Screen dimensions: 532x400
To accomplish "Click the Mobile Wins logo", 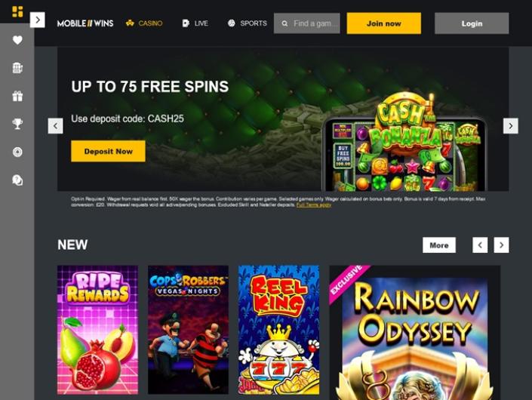I will point(85,23).
